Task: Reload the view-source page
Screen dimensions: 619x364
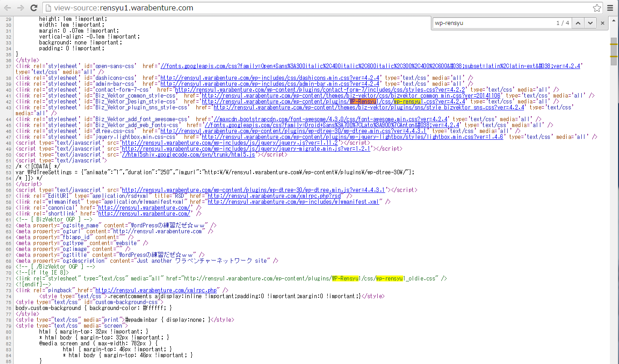Action: point(34,8)
